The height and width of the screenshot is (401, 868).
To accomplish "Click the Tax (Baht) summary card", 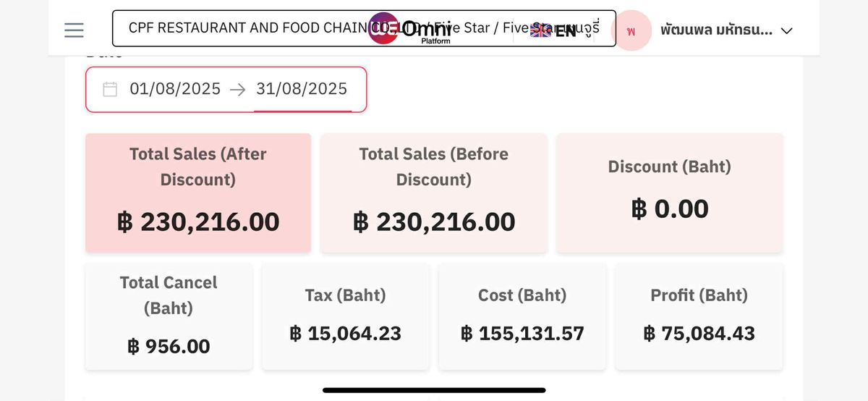I will tap(345, 316).
